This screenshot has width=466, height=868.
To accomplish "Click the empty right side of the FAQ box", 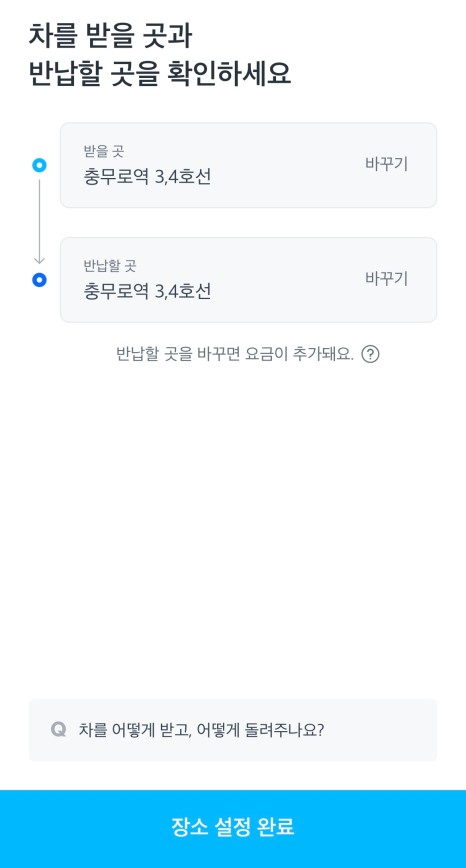I will (381, 730).
